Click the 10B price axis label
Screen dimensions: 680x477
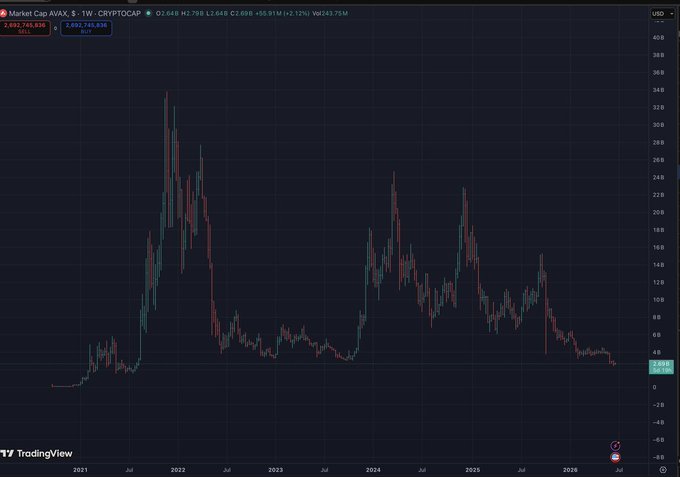pos(658,300)
